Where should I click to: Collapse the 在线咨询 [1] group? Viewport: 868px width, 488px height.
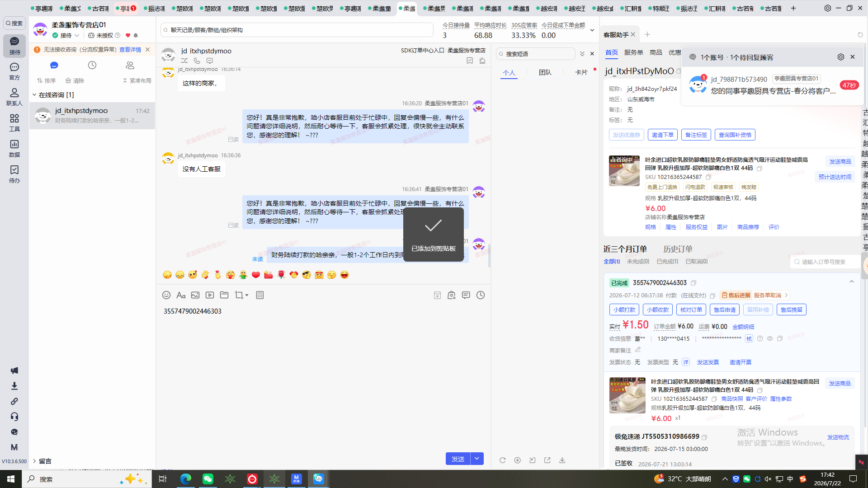[34, 95]
